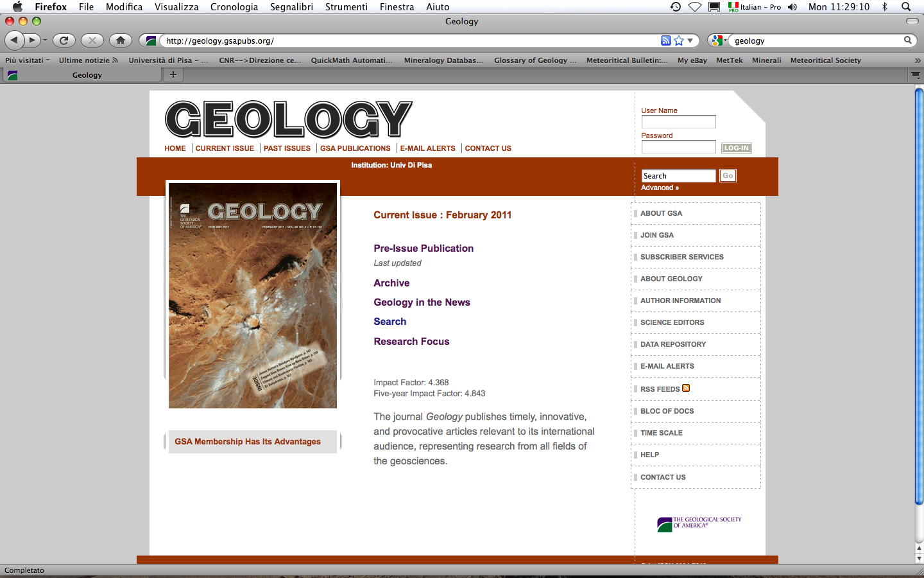The image size is (924, 578).
Task: Open the Segnalibri menu
Action: click(291, 7)
